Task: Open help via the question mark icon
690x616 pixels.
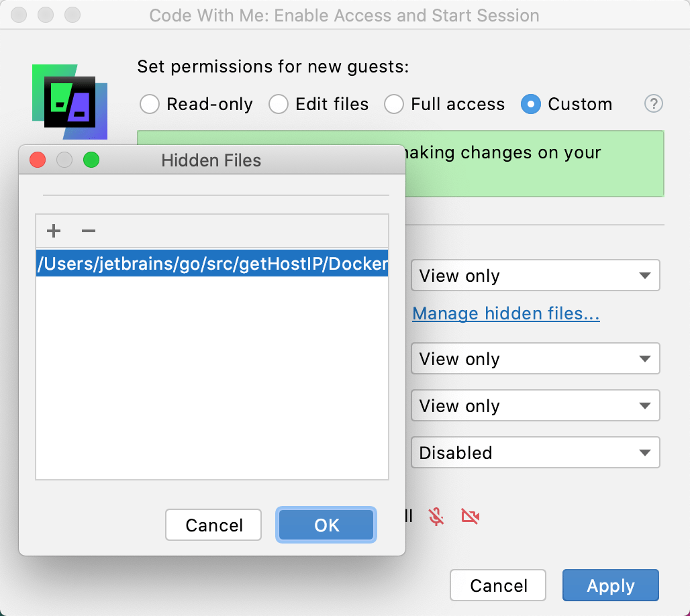Action: [653, 104]
